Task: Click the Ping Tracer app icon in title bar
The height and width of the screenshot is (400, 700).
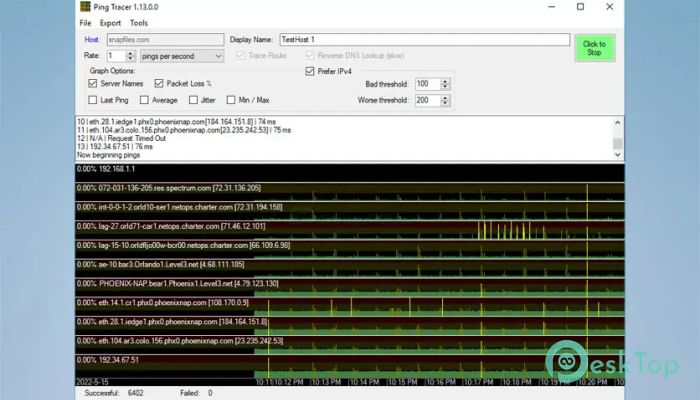Action: tap(85, 7)
